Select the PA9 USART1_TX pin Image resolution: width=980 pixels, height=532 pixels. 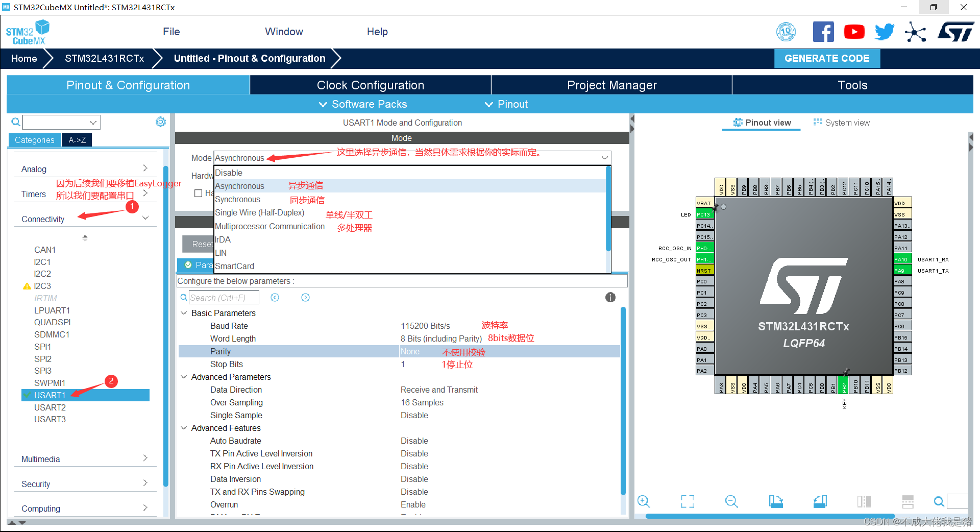pyautogui.click(x=902, y=271)
